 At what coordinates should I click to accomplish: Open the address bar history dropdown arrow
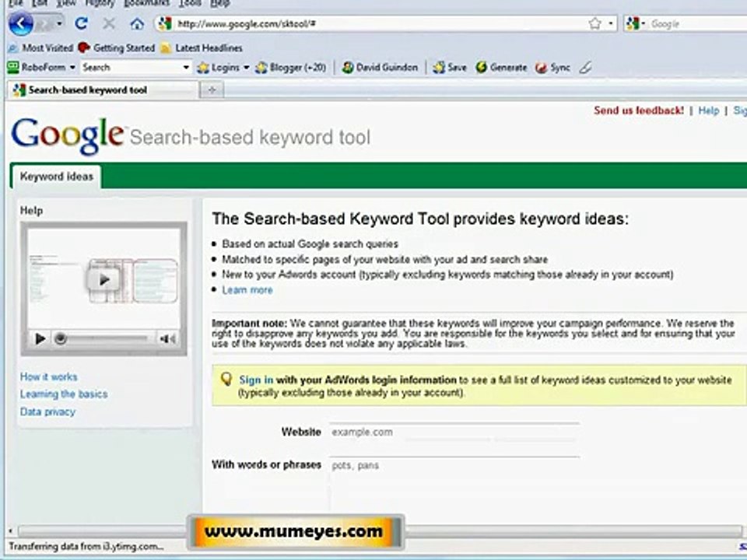(610, 23)
